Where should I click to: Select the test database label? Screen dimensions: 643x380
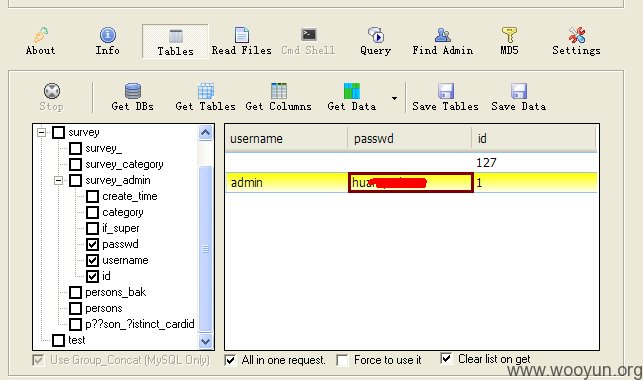click(77, 340)
